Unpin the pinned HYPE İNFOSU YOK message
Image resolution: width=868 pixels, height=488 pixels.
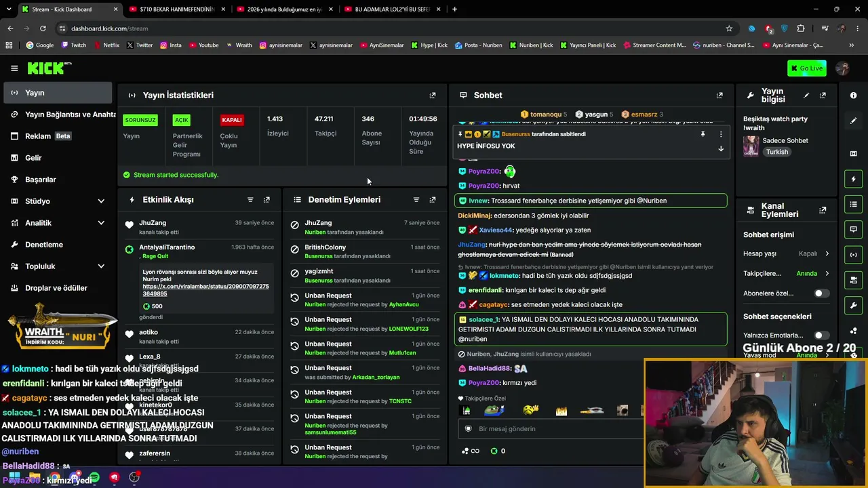pos(703,134)
